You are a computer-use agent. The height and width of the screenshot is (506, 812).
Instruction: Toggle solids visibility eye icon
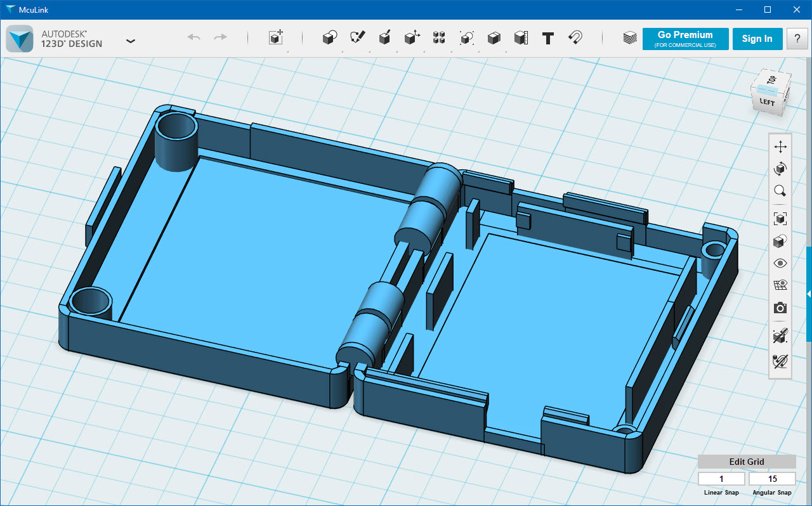pos(780,263)
